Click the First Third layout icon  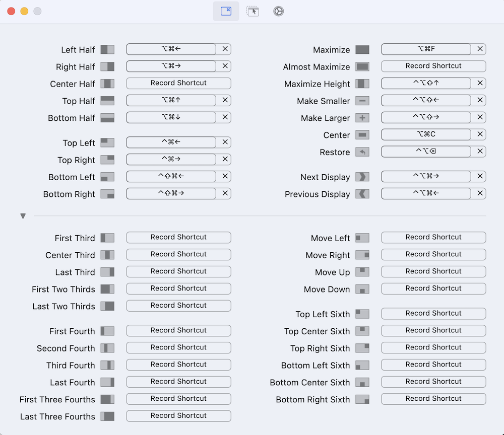pyautogui.click(x=107, y=238)
